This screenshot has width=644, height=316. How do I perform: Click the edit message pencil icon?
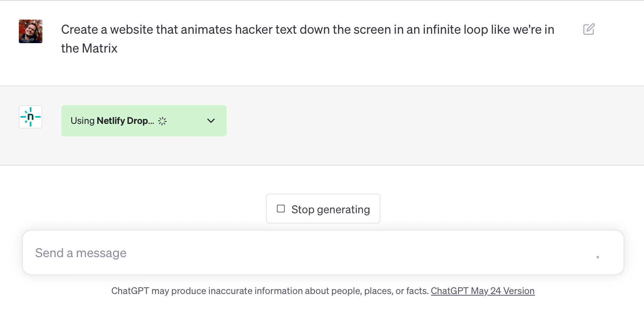point(589,29)
